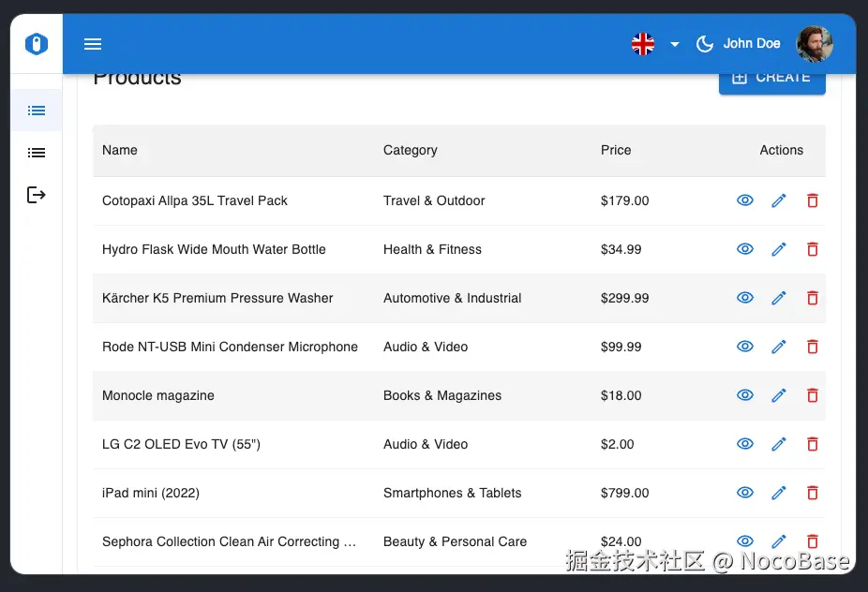This screenshot has width=868, height=592.
Task: Delete the Sephora Collection Clean Air product
Action: click(x=812, y=541)
